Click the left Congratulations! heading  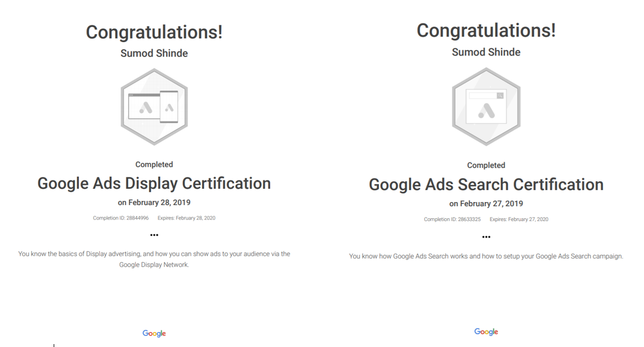coord(154,32)
